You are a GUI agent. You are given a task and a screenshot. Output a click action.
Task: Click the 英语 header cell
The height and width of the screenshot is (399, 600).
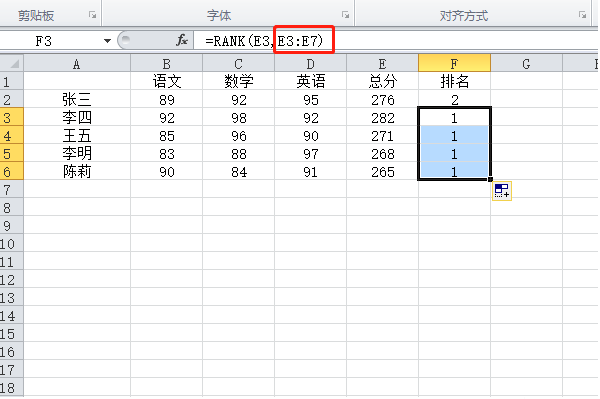(x=310, y=81)
